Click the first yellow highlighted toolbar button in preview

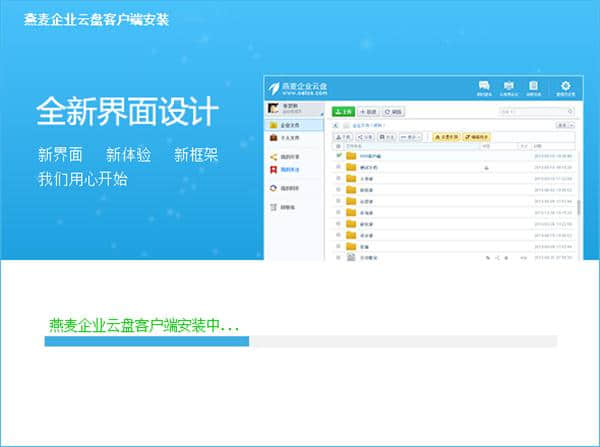click(447, 137)
